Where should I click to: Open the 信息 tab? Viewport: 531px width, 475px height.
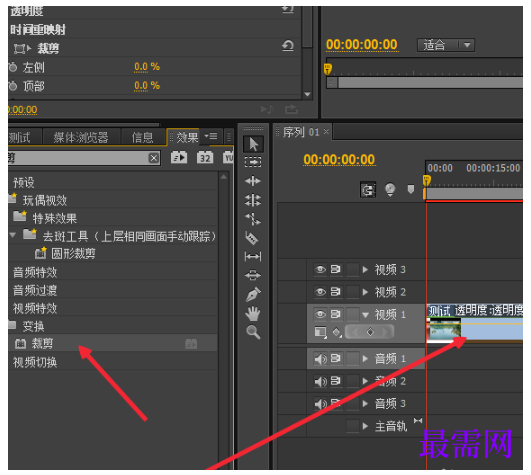click(x=143, y=137)
